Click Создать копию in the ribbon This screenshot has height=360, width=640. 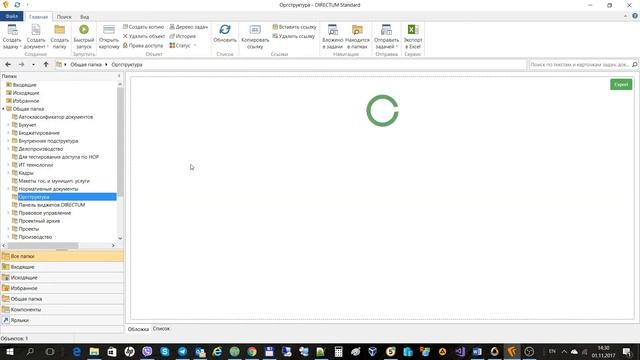click(x=143, y=27)
